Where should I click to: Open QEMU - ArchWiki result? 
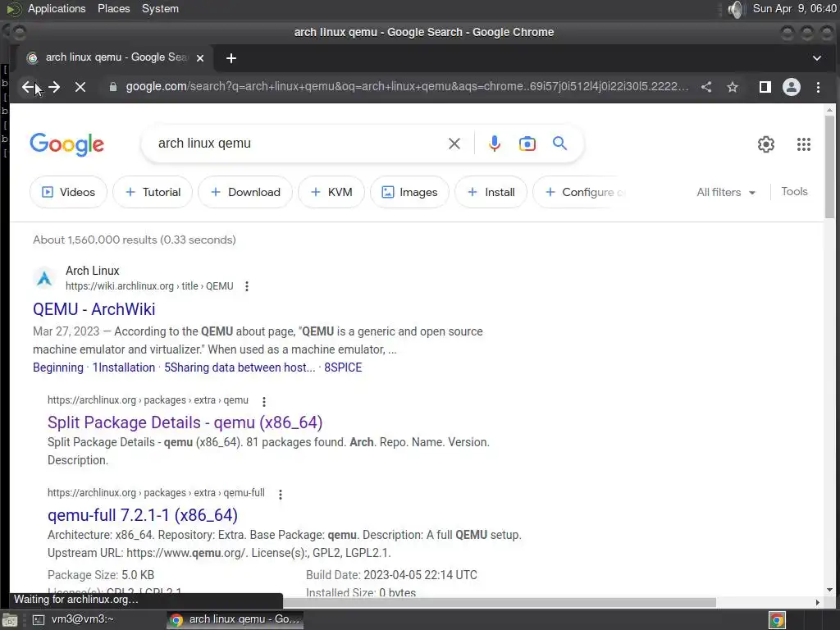click(x=94, y=309)
